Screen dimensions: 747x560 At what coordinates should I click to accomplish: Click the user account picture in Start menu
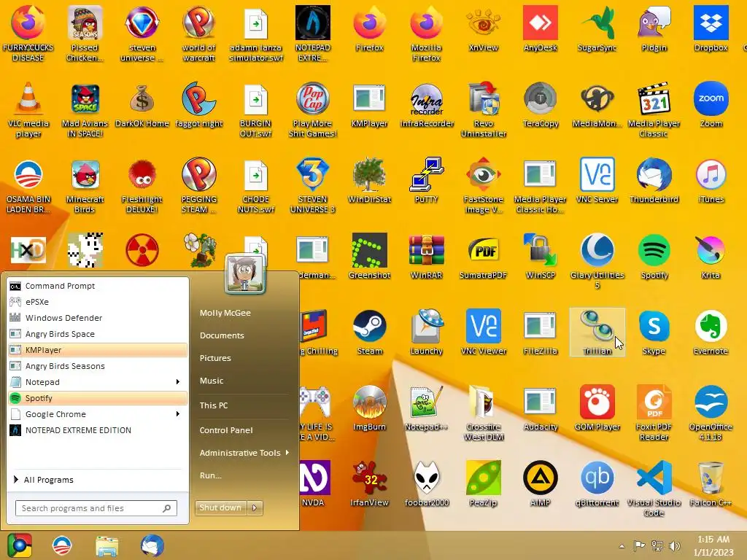[245, 273]
